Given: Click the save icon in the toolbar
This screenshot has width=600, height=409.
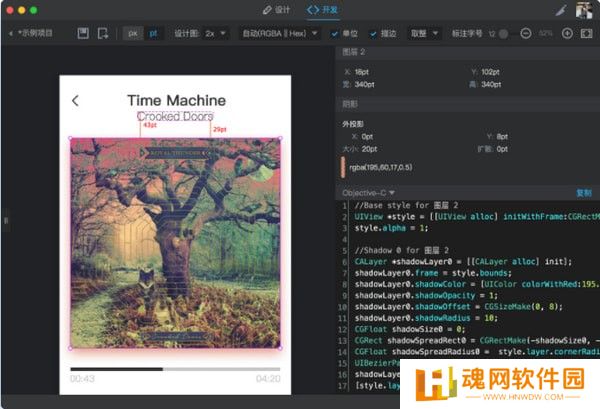Looking at the screenshot, I should 83,33.
